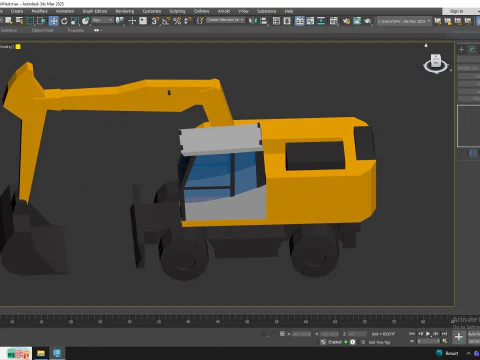Toggle Scene Explorer
This screenshot has height=360, width=480.
(x=276, y=21)
